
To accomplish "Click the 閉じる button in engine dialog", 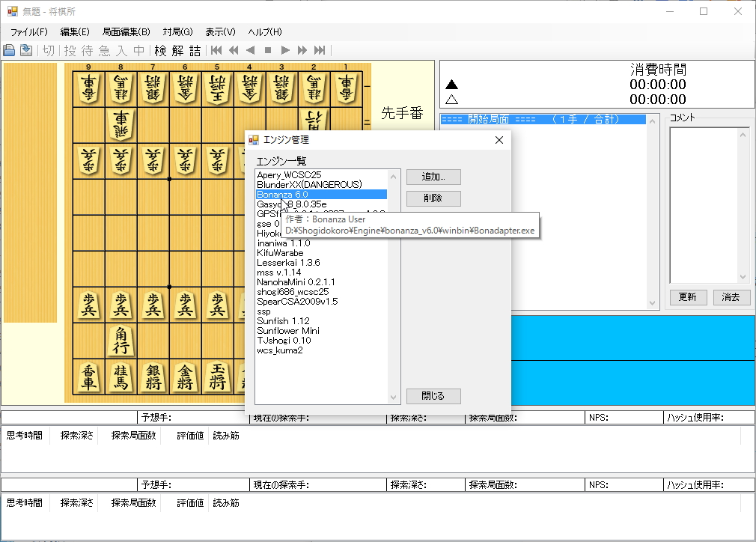I will coord(433,396).
